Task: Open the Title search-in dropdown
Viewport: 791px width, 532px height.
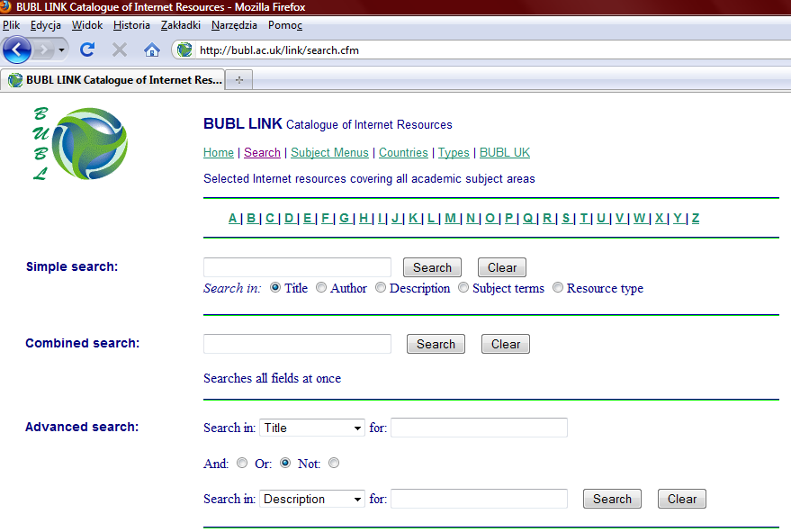Action: coord(312,428)
